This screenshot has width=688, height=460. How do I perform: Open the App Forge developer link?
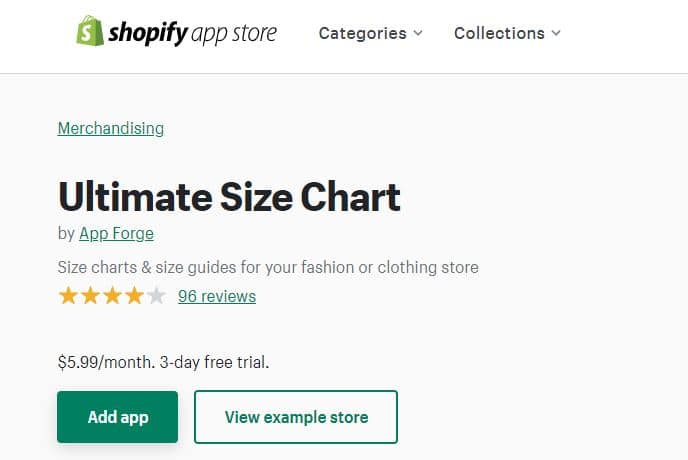click(x=116, y=234)
